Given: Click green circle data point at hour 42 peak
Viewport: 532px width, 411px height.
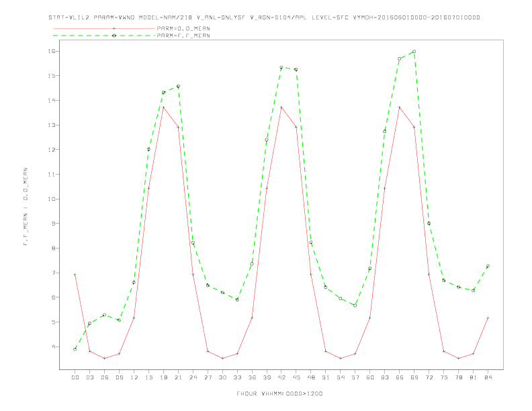Looking at the screenshot, I should click(x=281, y=67).
